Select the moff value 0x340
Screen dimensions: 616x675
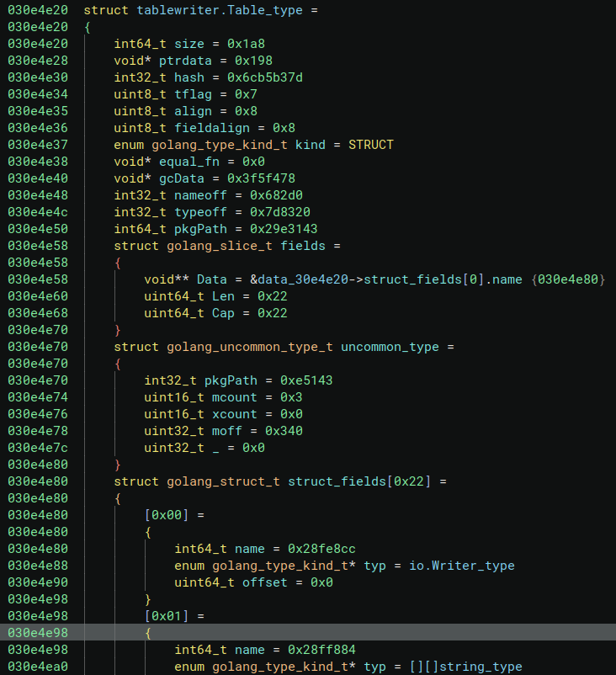(x=284, y=431)
